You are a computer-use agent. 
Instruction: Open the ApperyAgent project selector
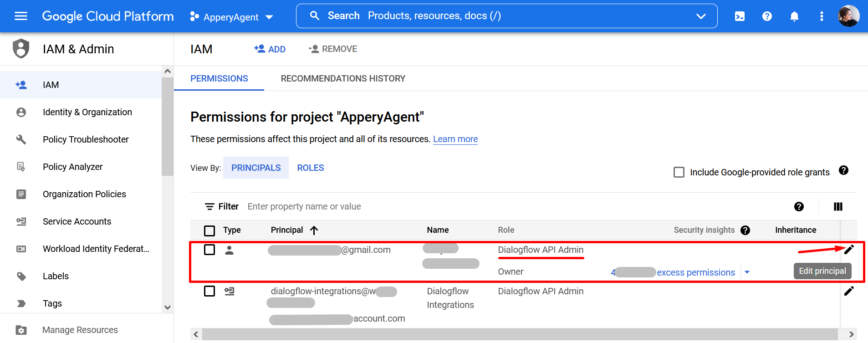click(231, 17)
